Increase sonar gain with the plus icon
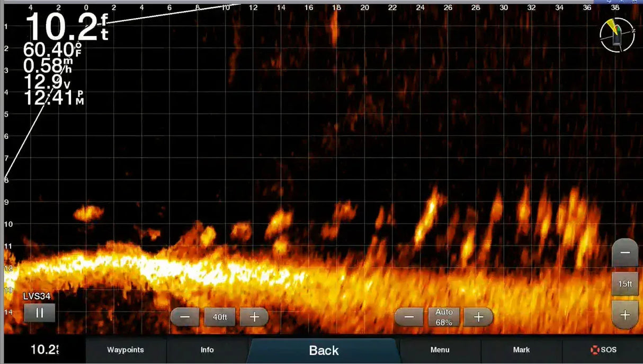 (x=478, y=316)
